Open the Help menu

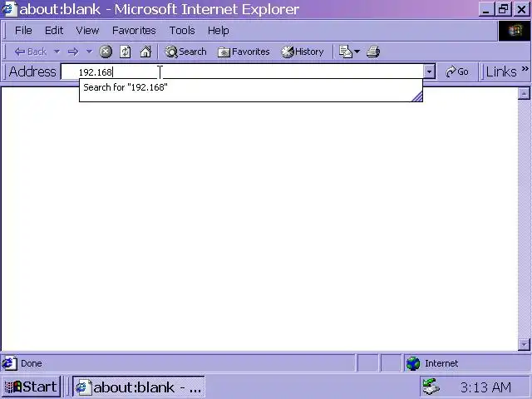pos(218,31)
